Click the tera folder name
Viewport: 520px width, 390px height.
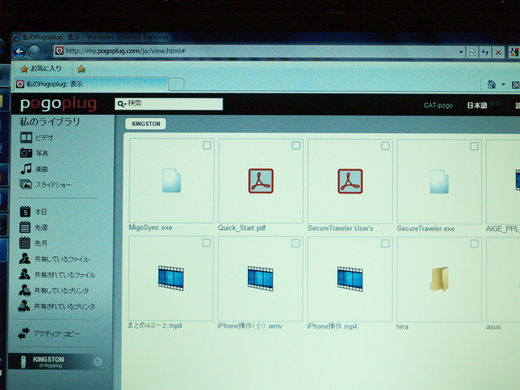pos(402,326)
